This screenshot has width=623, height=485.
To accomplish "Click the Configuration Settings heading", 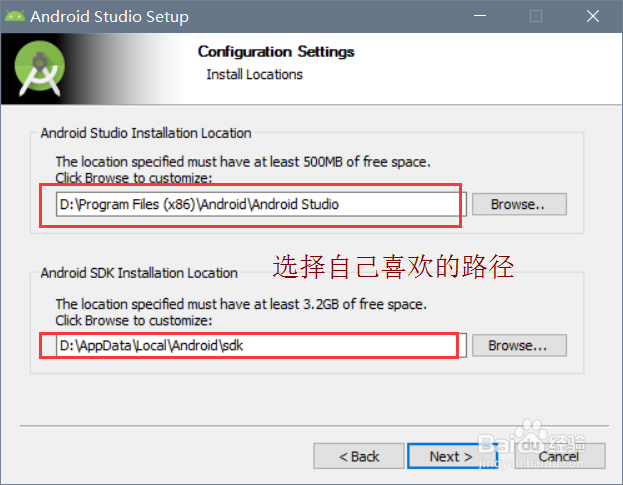I will pyautogui.click(x=276, y=52).
